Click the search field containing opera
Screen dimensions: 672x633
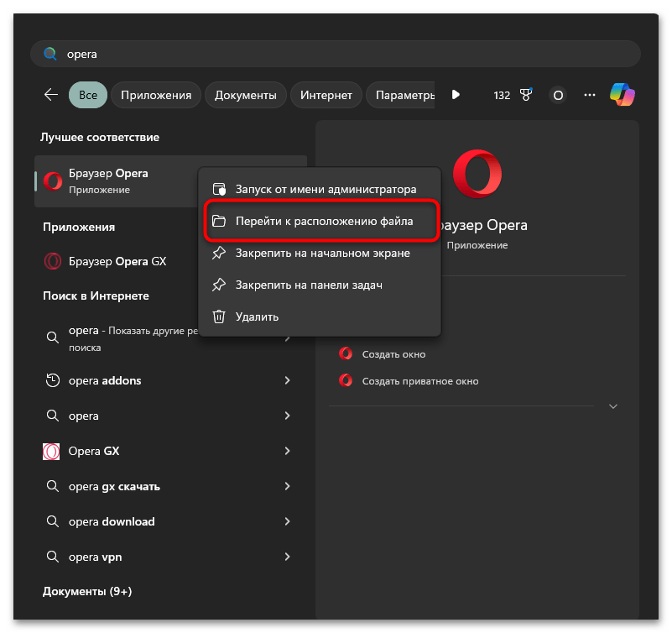point(336,54)
